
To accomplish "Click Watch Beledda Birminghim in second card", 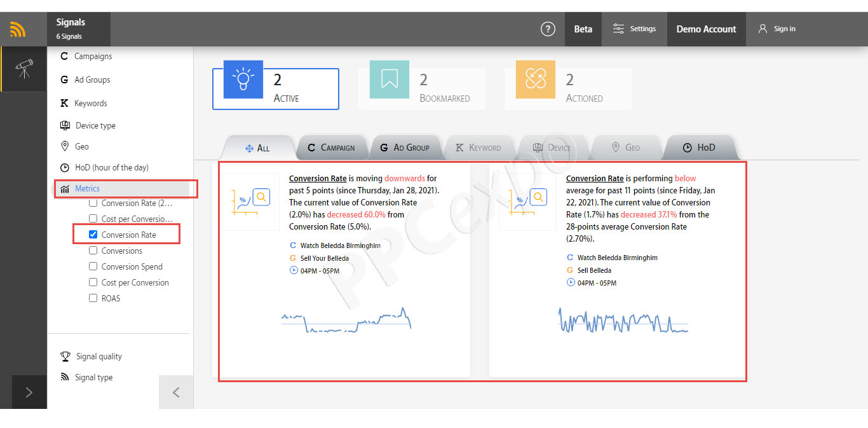I will point(618,258).
